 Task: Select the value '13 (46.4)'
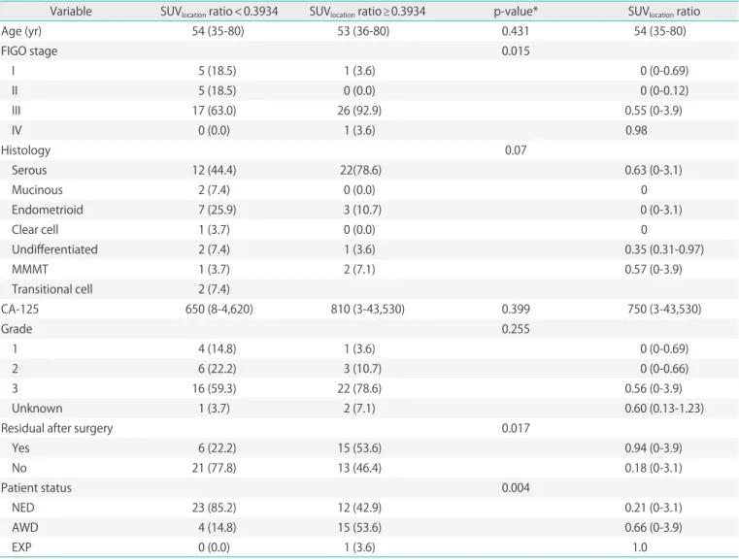(359, 468)
